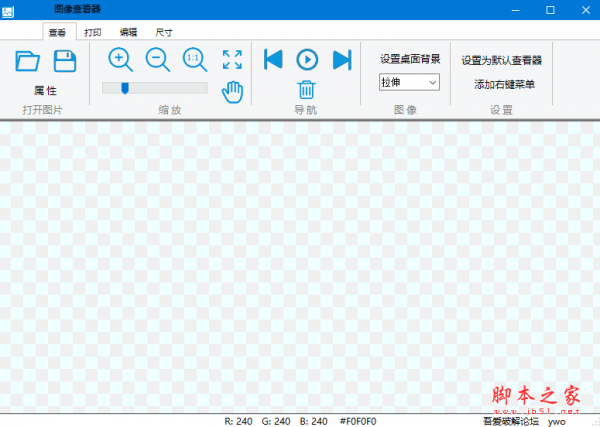Viewport: 600px width, 427px height.
Task: Zoom in with the plus magnifier
Action: point(120,60)
